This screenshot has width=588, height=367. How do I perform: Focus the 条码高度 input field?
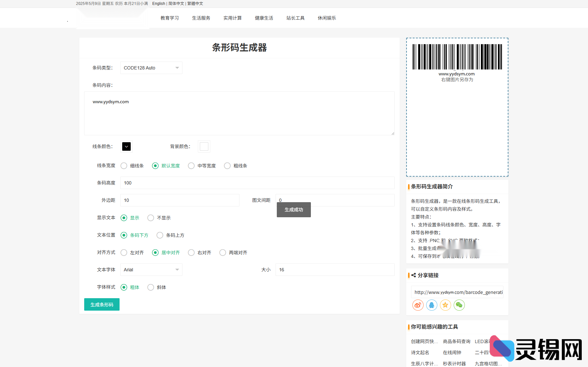[x=257, y=183]
